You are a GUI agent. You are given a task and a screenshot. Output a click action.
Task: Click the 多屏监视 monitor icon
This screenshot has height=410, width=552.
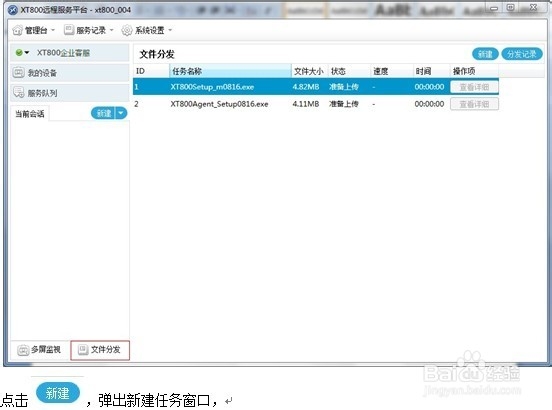click(x=23, y=350)
